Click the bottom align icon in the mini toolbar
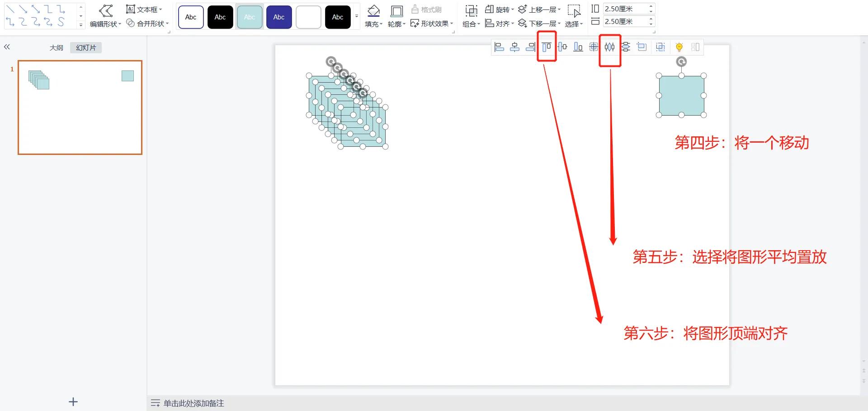Viewport: 868px width, 411px height. pos(577,47)
